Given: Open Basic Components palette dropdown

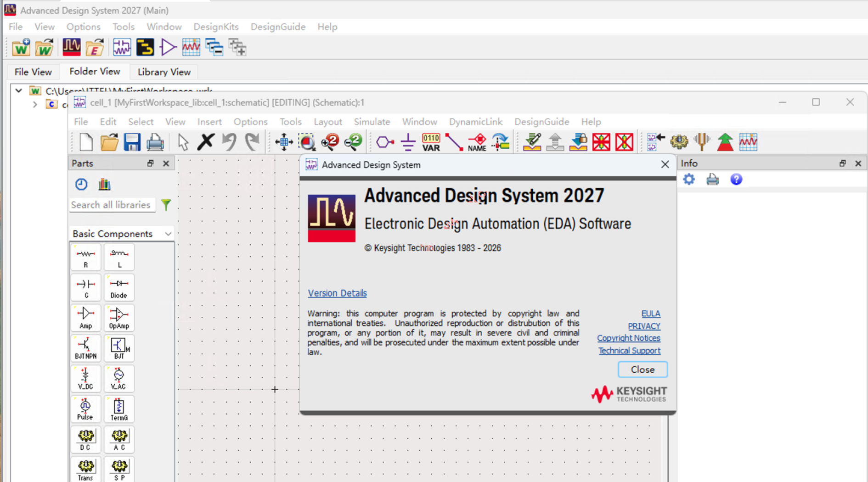Looking at the screenshot, I should click(x=122, y=234).
